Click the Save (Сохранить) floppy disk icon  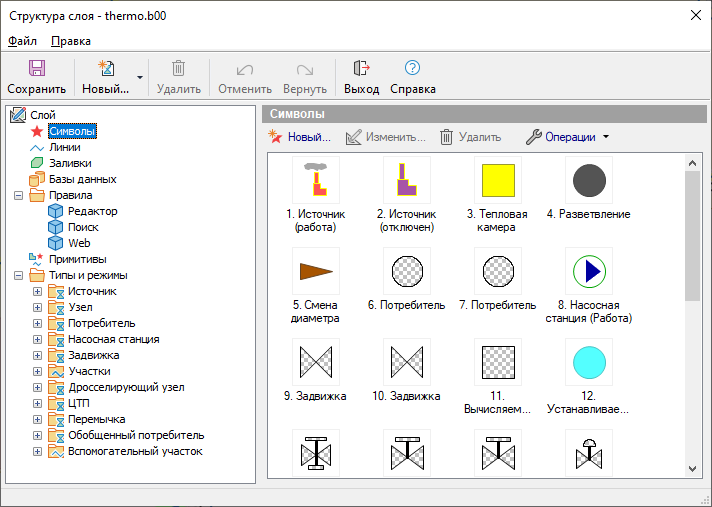[x=37, y=69]
